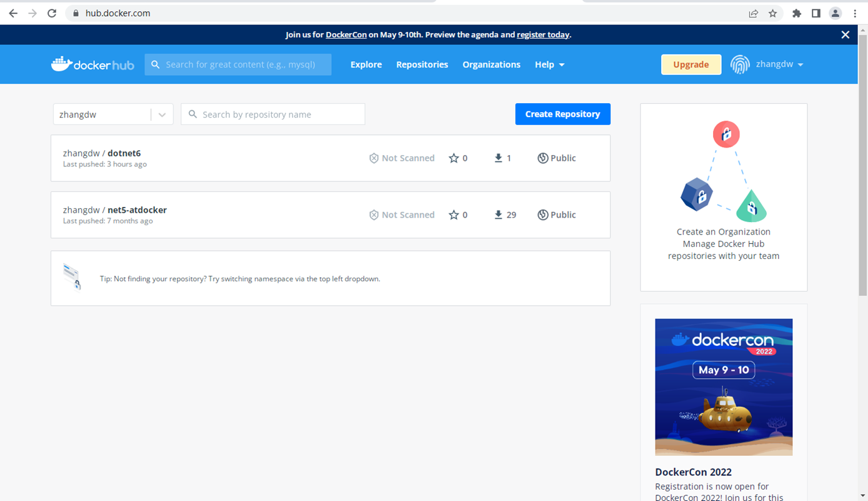The height and width of the screenshot is (501, 868).
Task: Open the Chrome profile avatar icon
Action: [836, 13]
